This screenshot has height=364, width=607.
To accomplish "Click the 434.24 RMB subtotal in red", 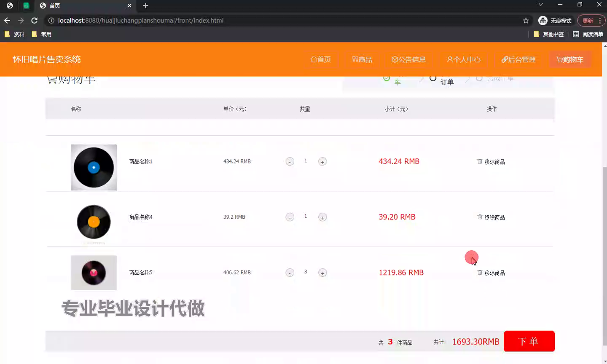I will (x=399, y=161).
